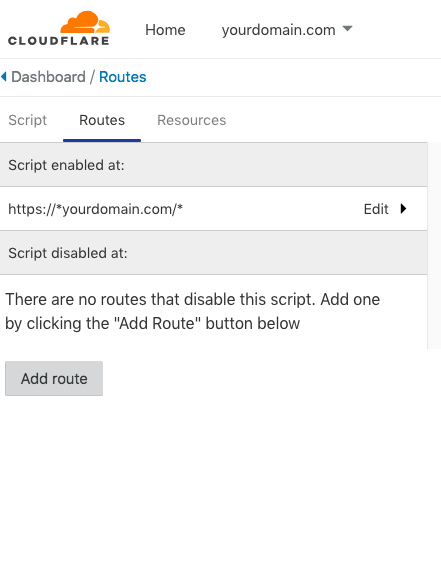Screen dimensions: 441x574
Task: Click the Routes breadcrumb link
Action: click(123, 77)
